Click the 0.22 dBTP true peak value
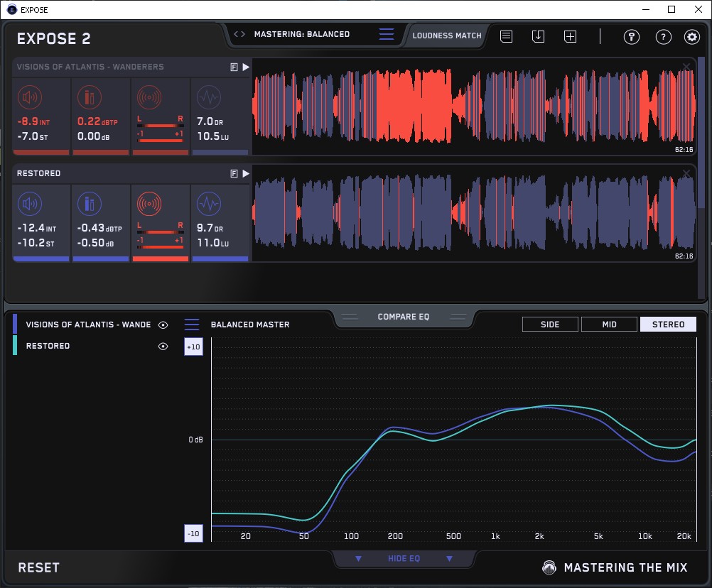Screen dimensions: 712x588 97,121
